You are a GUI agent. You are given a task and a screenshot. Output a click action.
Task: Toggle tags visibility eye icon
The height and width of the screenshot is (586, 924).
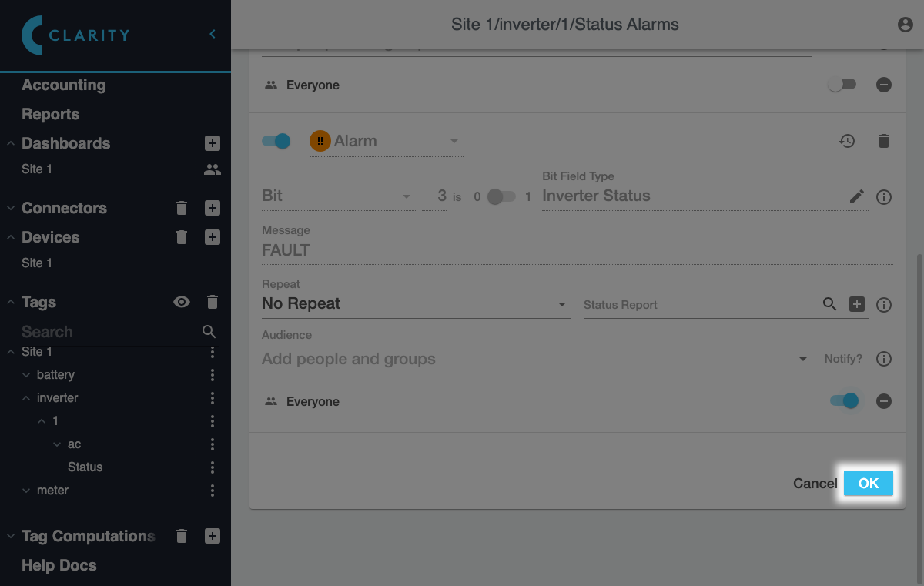(182, 303)
